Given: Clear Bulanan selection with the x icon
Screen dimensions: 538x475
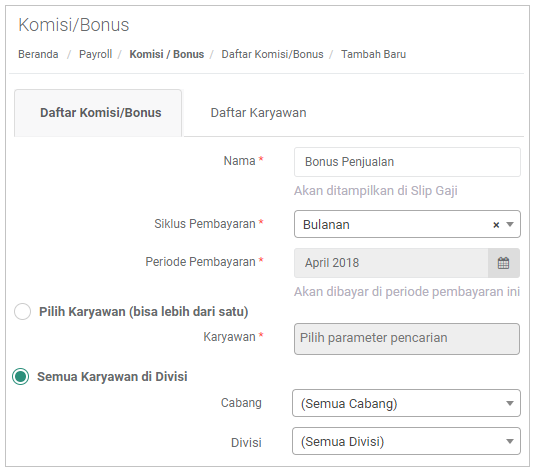Looking at the screenshot, I should coord(496,225).
